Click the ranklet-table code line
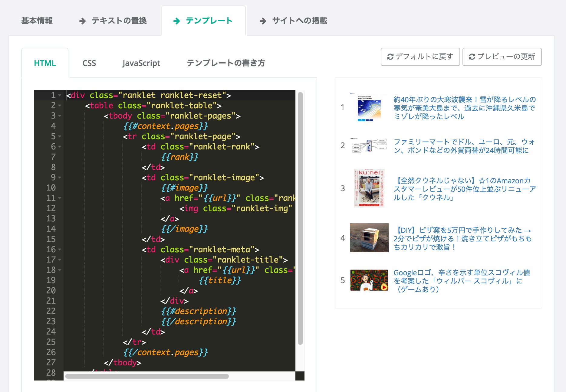This screenshot has height=392, width=566. [153, 106]
